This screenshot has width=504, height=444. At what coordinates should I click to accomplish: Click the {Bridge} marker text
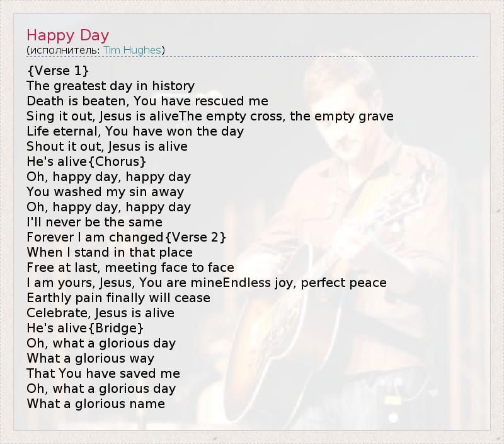(120, 328)
